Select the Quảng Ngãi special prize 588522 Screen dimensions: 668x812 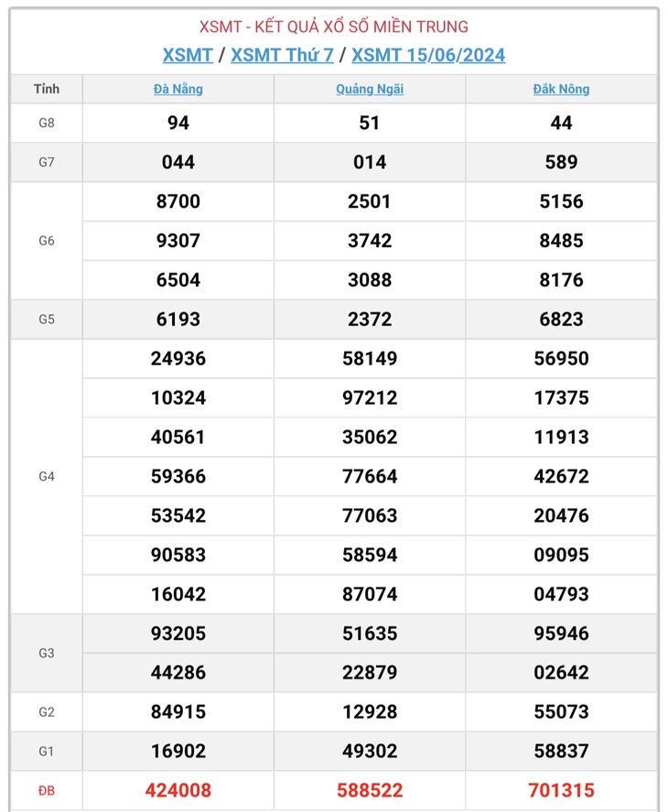[370, 790]
